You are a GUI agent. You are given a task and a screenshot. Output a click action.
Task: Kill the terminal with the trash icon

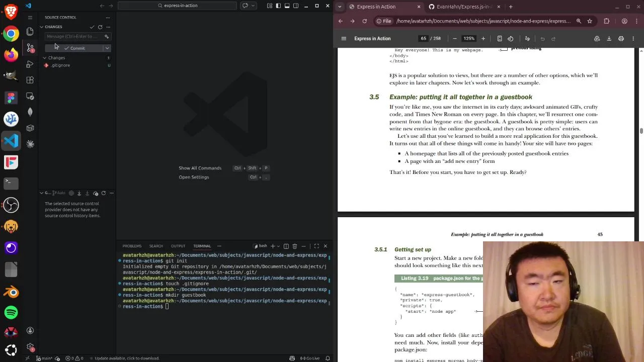coord(295,246)
